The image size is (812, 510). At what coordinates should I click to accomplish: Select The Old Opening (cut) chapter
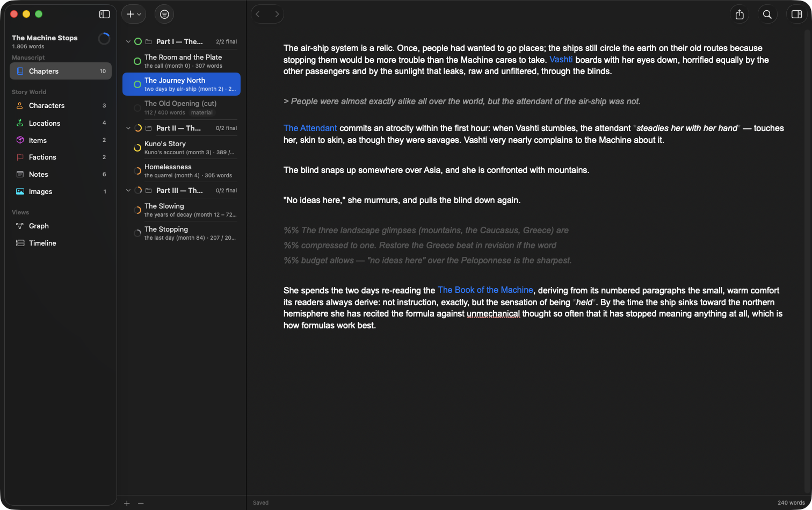pyautogui.click(x=182, y=107)
